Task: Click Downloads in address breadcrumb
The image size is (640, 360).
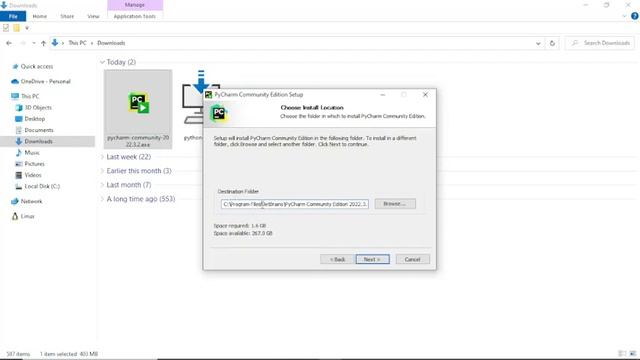Action: [111, 43]
